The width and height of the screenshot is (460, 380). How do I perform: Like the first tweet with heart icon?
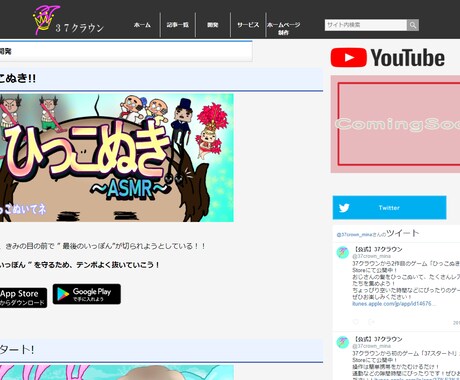(356, 322)
